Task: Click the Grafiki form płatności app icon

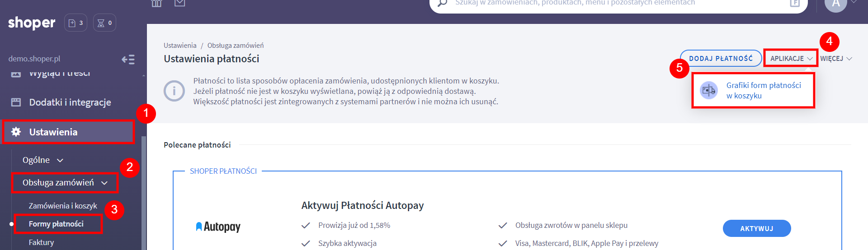Action: pos(708,90)
